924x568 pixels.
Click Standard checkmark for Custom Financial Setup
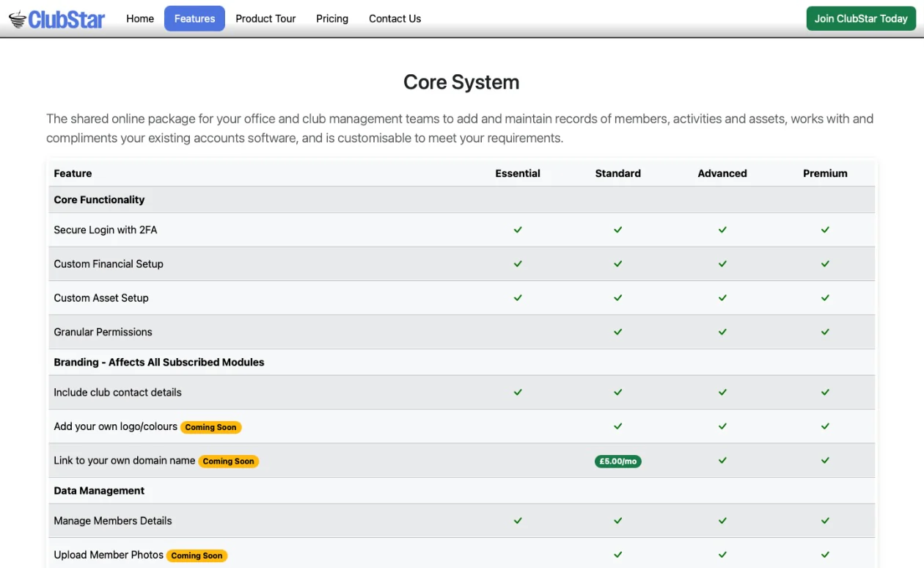click(618, 263)
